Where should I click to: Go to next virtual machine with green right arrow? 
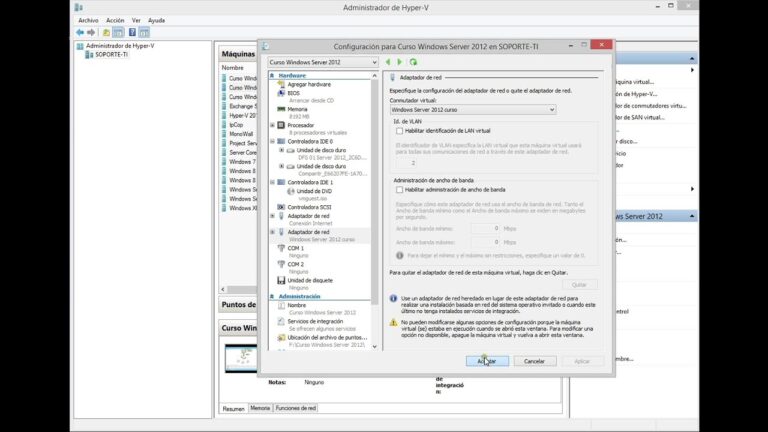[400, 62]
